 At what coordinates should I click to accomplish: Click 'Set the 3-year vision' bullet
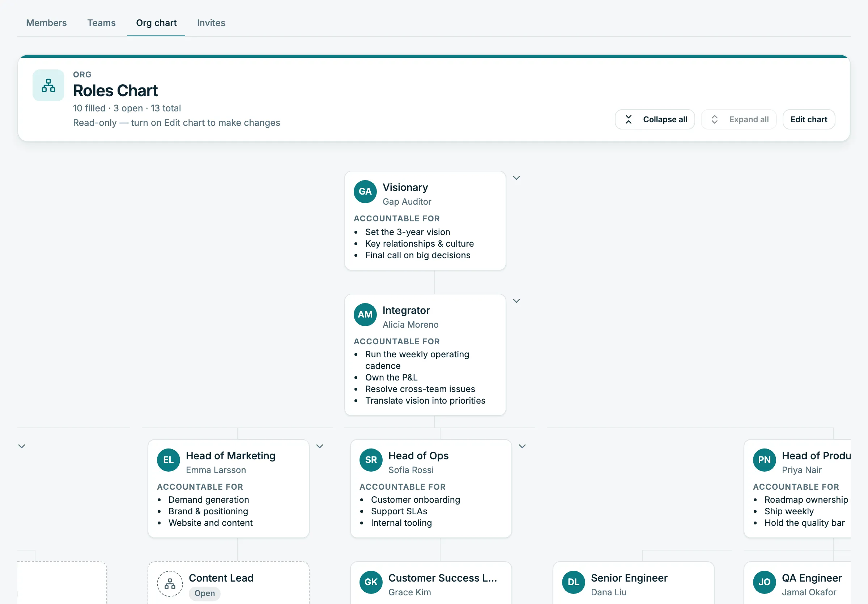point(408,232)
